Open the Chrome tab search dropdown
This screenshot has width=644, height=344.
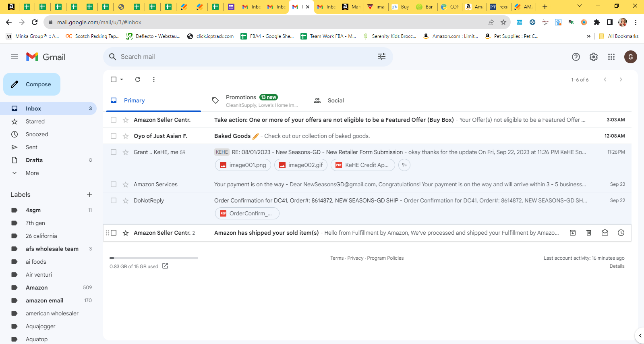(580, 6)
